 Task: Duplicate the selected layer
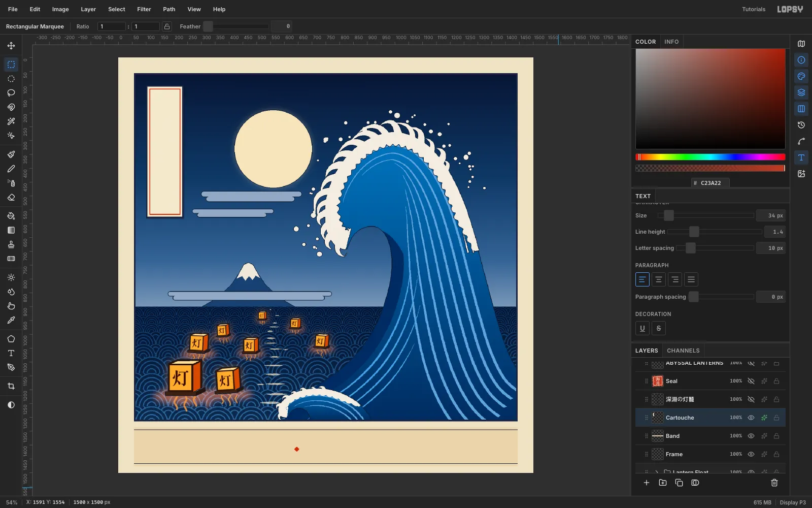(679, 483)
